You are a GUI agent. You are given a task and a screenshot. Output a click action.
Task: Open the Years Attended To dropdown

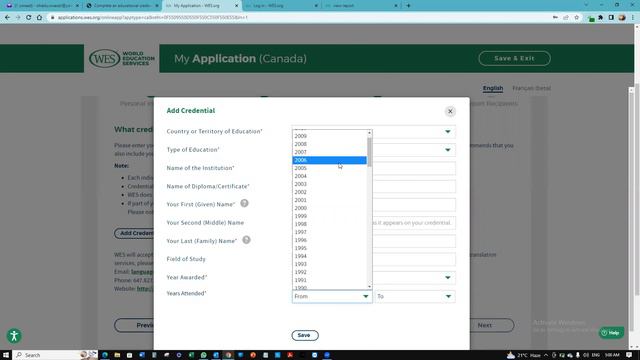415,296
